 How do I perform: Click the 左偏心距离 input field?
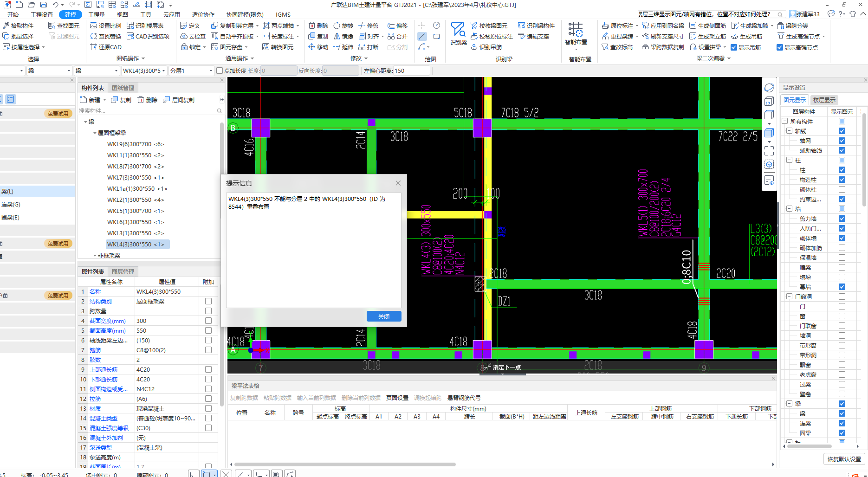(x=412, y=71)
